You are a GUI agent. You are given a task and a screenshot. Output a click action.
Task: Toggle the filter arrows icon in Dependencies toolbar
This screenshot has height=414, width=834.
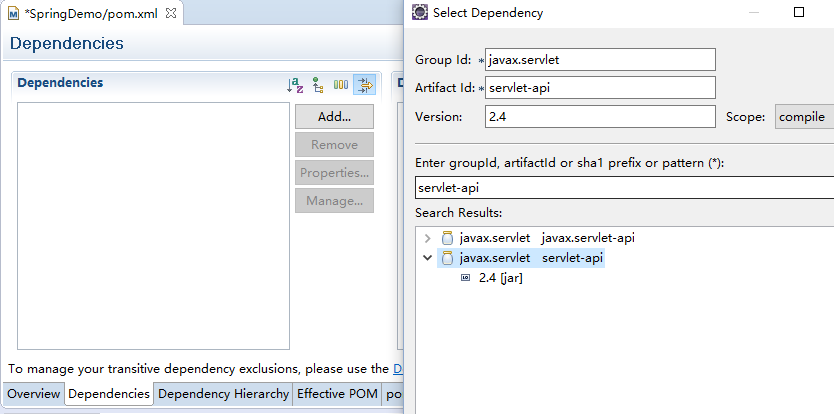pyautogui.click(x=364, y=85)
